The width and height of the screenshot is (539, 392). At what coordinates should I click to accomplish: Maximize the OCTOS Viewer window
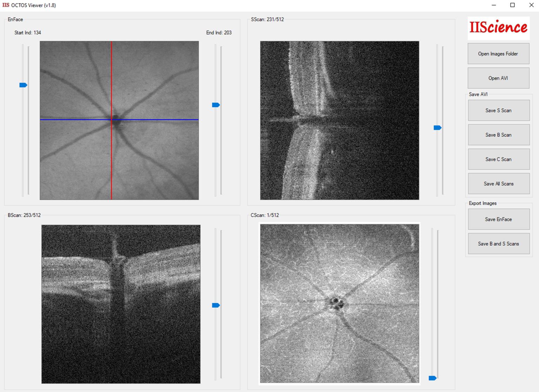(512, 5)
